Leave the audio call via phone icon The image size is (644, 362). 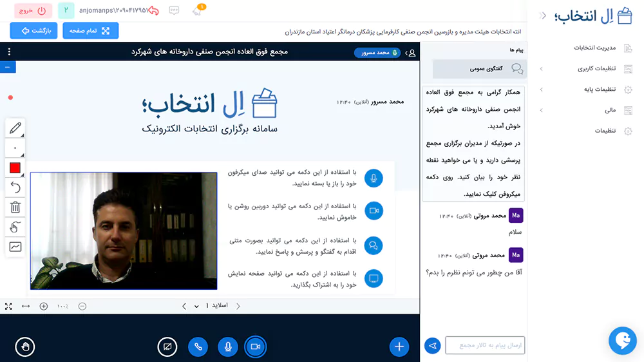click(198, 347)
